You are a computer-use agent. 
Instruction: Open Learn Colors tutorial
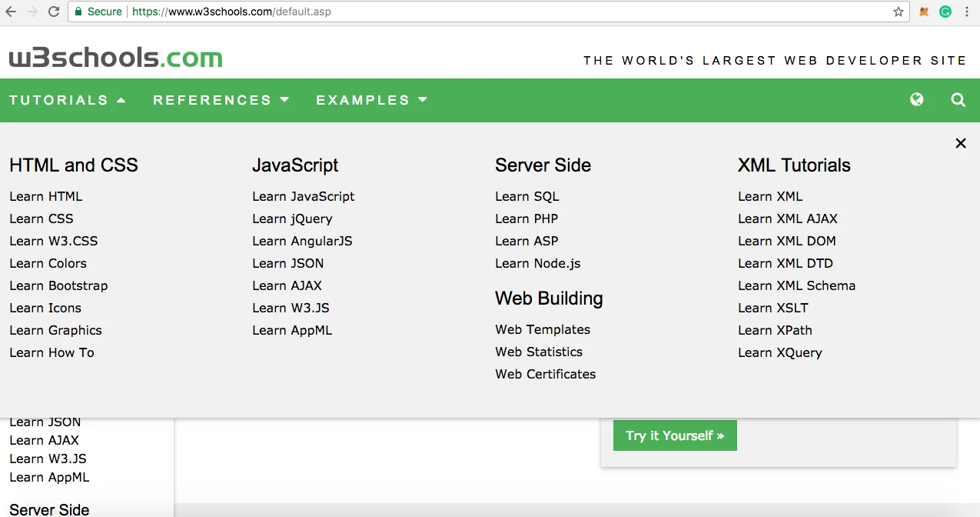48,263
